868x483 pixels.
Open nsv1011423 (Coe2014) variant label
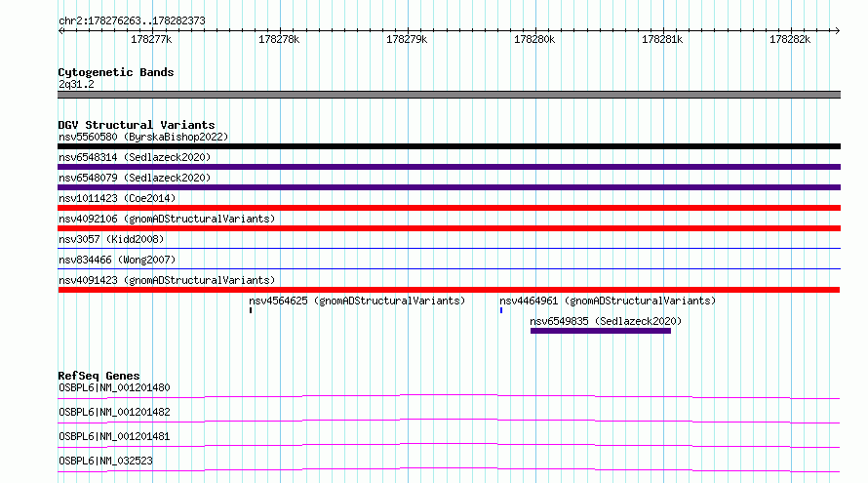pos(117,198)
